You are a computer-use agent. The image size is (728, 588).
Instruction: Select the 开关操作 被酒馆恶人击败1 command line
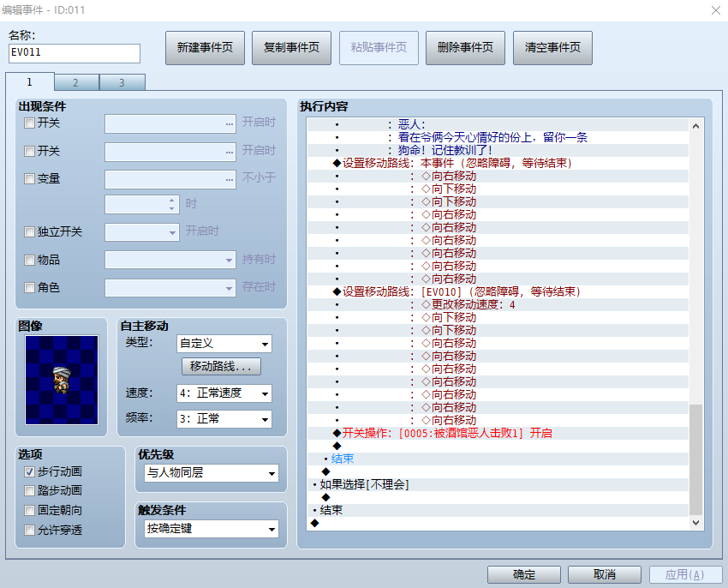[x=498, y=433]
